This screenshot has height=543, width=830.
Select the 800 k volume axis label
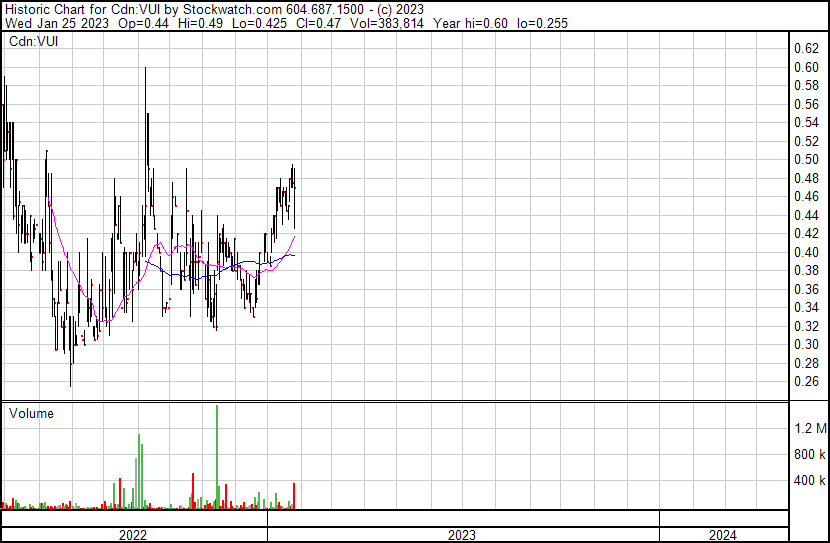(x=809, y=455)
